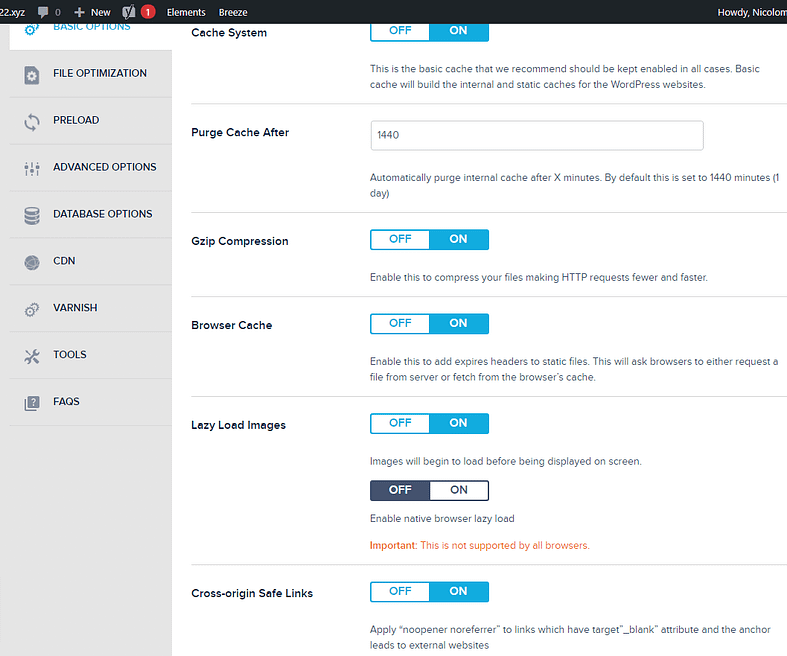Click the Database Options stack icon
This screenshot has height=656, width=787.
(32, 216)
